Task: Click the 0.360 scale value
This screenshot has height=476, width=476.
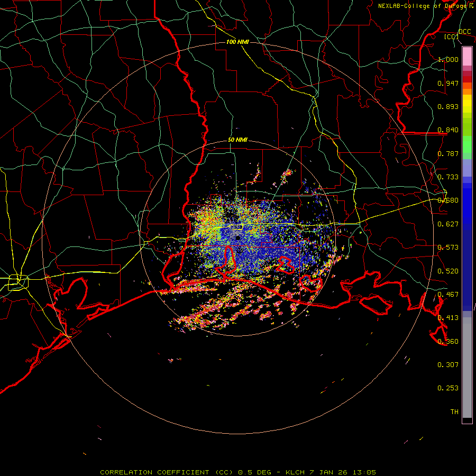Action: [x=448, y=342]
